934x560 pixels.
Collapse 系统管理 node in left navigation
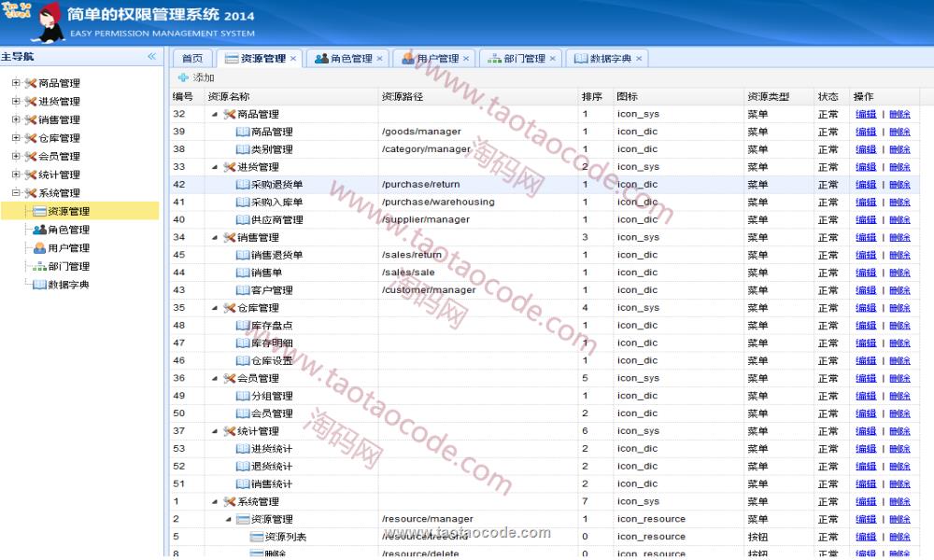point(16,193)
